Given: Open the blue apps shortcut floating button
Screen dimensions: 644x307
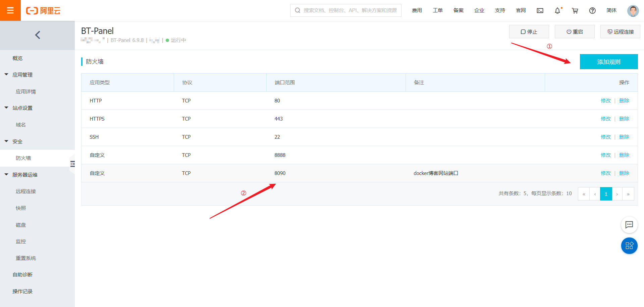Looking at the screenshot, I should coord(629,246).
